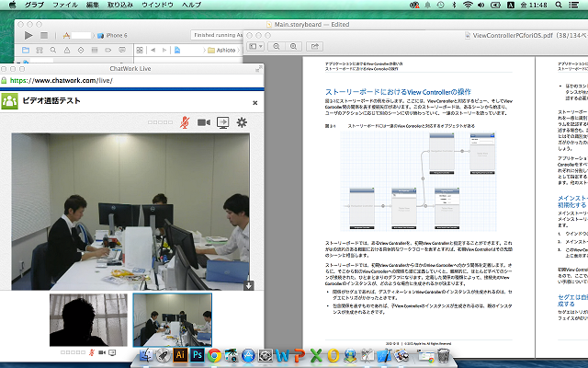Open Xcode related items grid menu

[x=140, y=50]
